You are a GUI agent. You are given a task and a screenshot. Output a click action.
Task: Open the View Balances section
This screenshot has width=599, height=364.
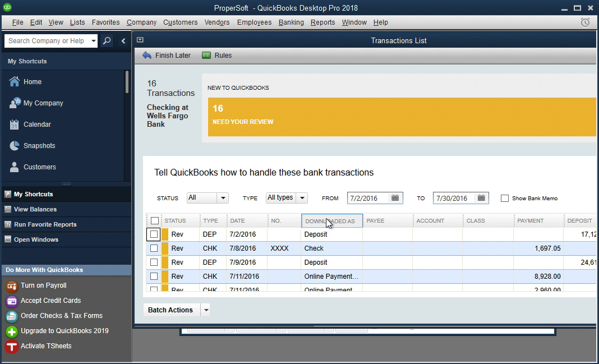click(67, 209)
